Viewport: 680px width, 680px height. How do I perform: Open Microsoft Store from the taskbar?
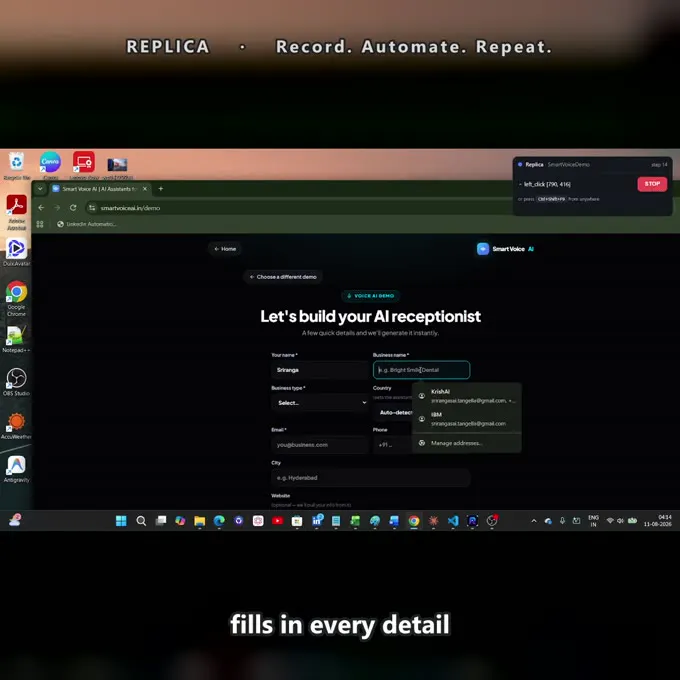(x=297, y=521)
